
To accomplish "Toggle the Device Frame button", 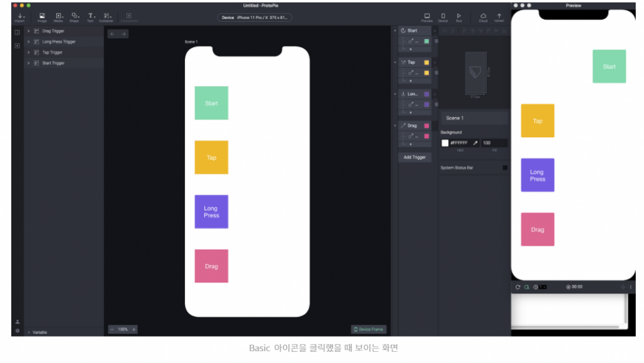I will (x=369, y=329).
